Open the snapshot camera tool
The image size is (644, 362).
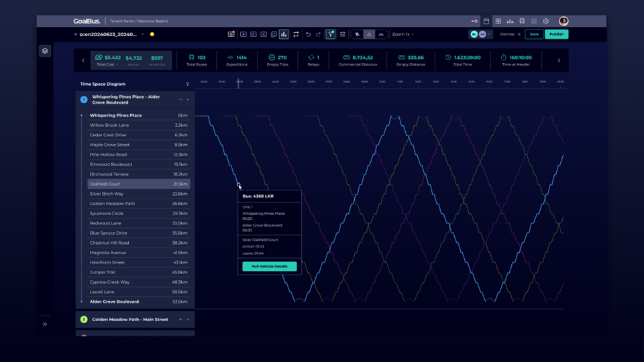pos(231,34)
